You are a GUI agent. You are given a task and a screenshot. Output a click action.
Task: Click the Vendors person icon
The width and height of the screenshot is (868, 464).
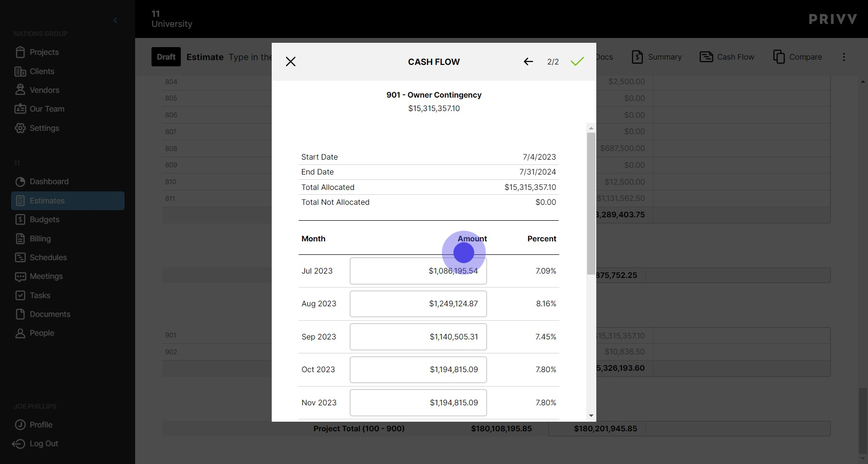(x=20, y=89)
